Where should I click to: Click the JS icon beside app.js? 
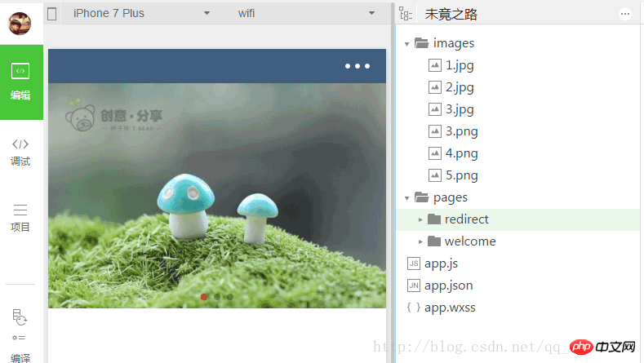coord(414,263)
